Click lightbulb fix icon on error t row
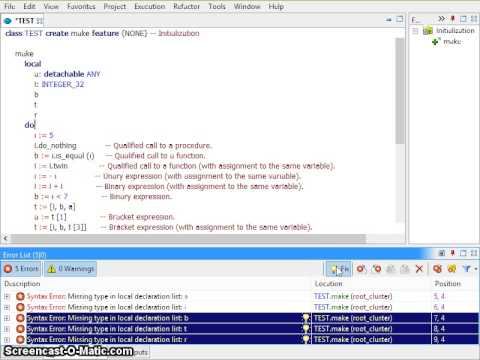 coord(306,329)
